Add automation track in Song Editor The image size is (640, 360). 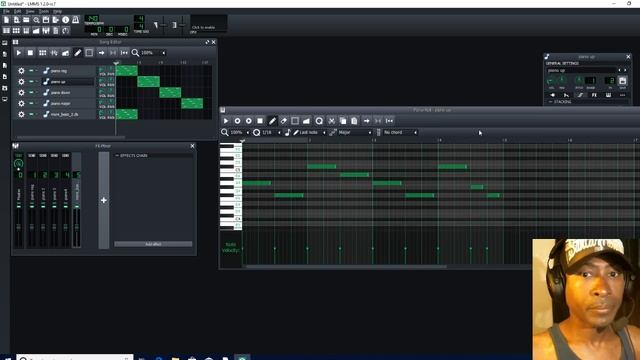point(65,53)
